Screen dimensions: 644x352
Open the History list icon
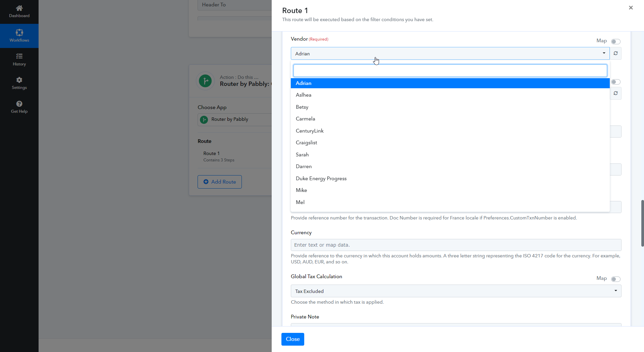19,56
